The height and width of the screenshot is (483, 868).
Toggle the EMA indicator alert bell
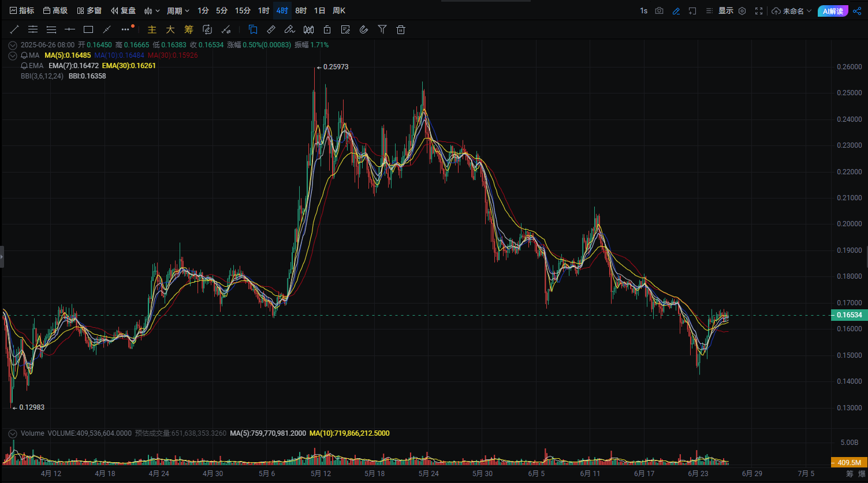pos(24,66)
